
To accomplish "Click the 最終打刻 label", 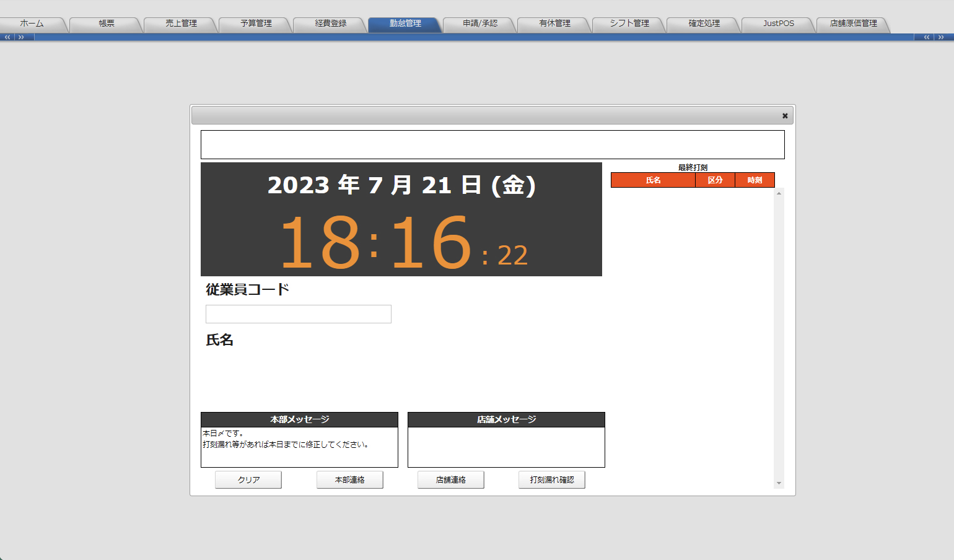I will click(693, 167).
